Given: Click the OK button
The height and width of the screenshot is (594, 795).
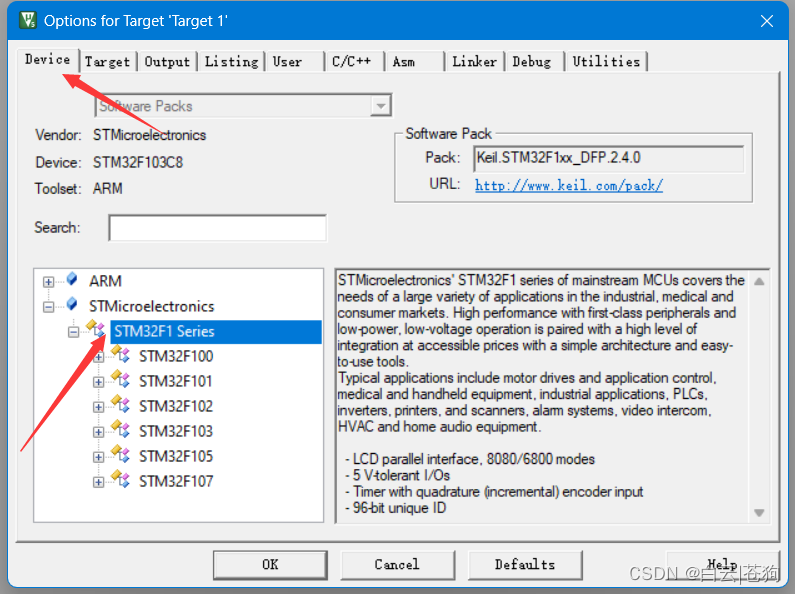Looking at the screenshot, I should coord(270,565).
